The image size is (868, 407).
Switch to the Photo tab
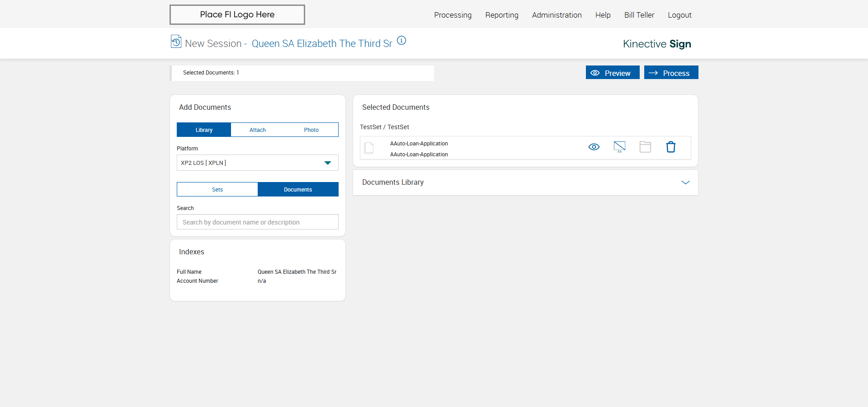coord(311,130)
